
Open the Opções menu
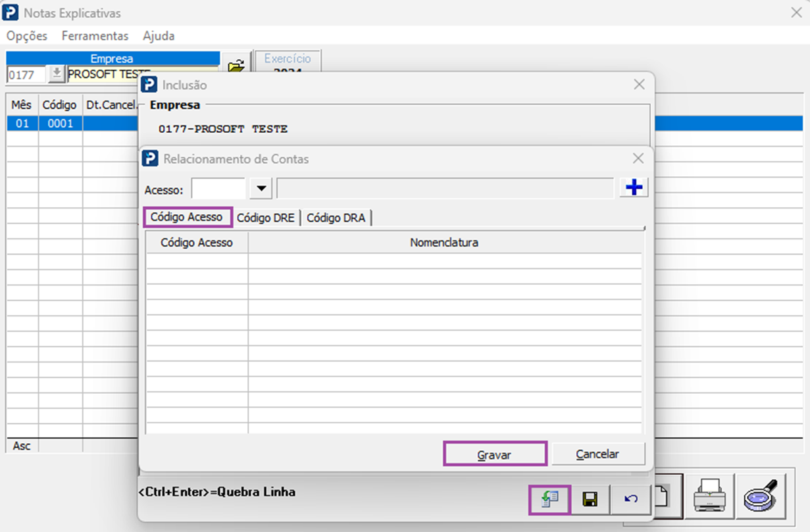point(27,36)
